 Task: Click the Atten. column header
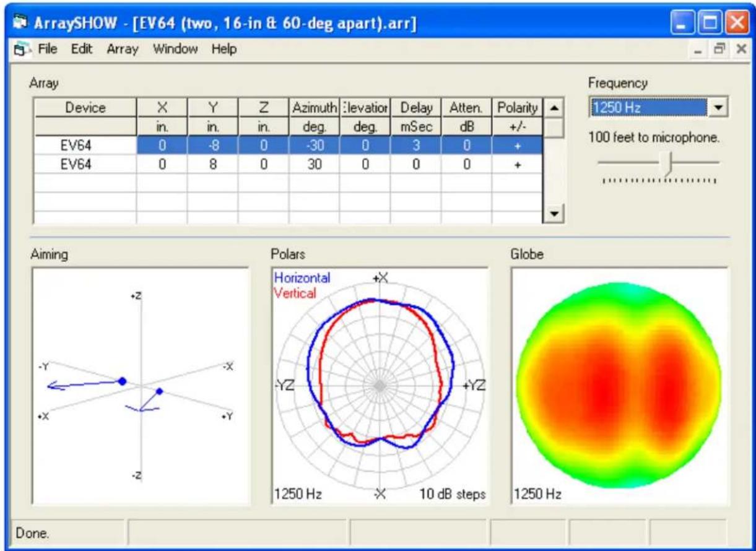[x=467, y=108]
